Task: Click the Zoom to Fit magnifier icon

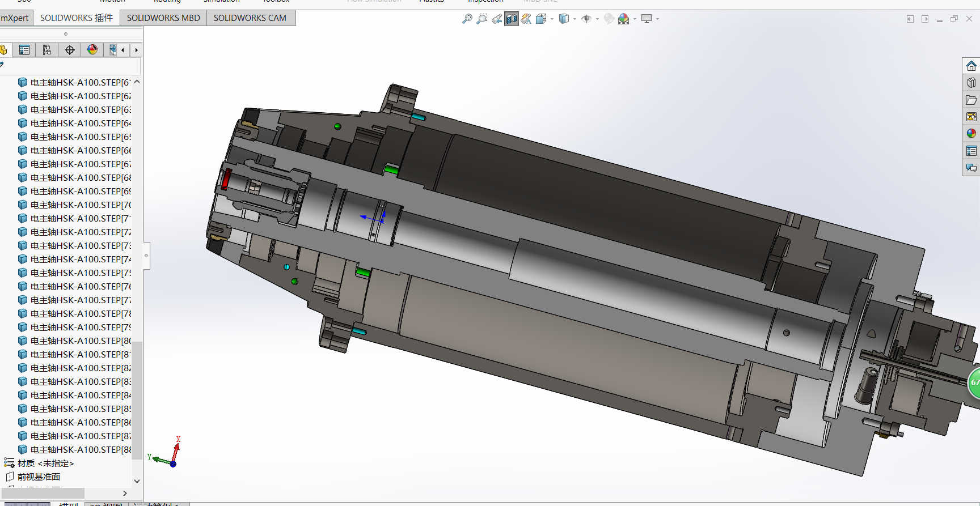Action: [x=467, y=19]
